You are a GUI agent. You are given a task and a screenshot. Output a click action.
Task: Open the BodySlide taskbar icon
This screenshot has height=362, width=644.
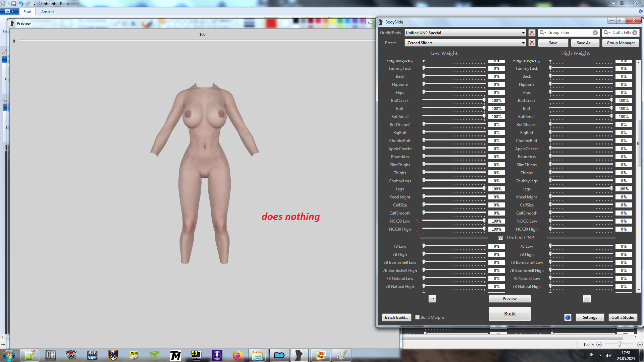[x=299, y=355]
